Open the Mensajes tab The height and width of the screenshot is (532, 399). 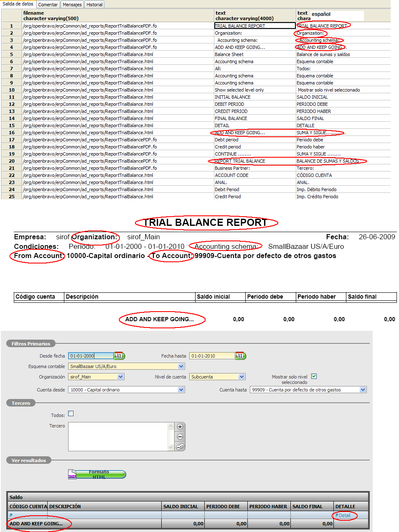72,5
